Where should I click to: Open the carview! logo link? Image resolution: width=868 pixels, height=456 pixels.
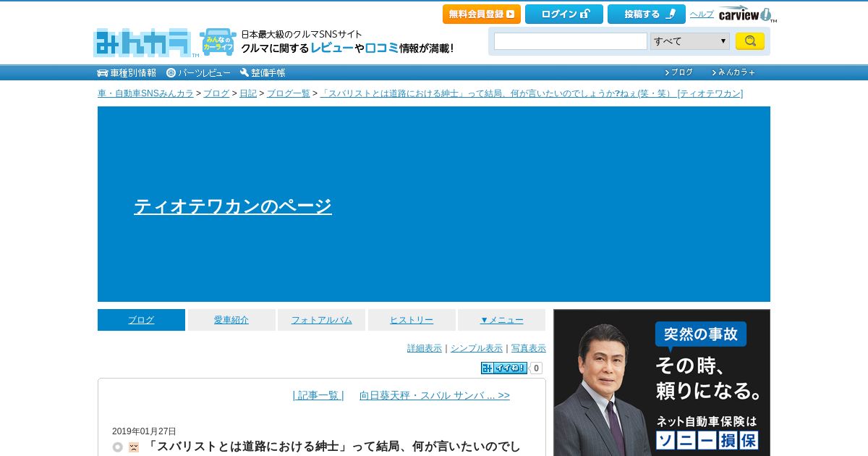(747, 14)
